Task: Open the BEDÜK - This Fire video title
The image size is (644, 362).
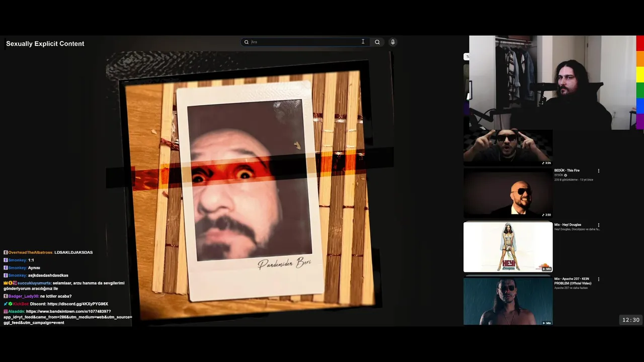Action: [567, 170]
